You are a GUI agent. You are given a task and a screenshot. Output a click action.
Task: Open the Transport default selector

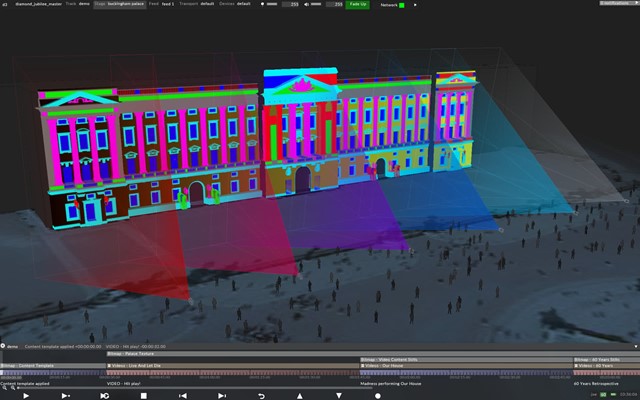197,4
